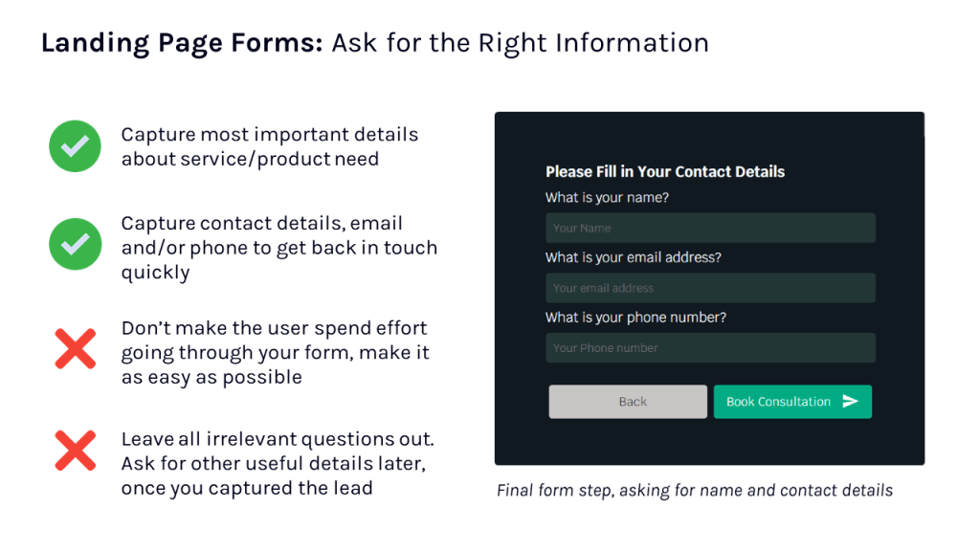Click the green checkmark beside 'Capture contact details'
980x551 pixels.
[75, 244]
